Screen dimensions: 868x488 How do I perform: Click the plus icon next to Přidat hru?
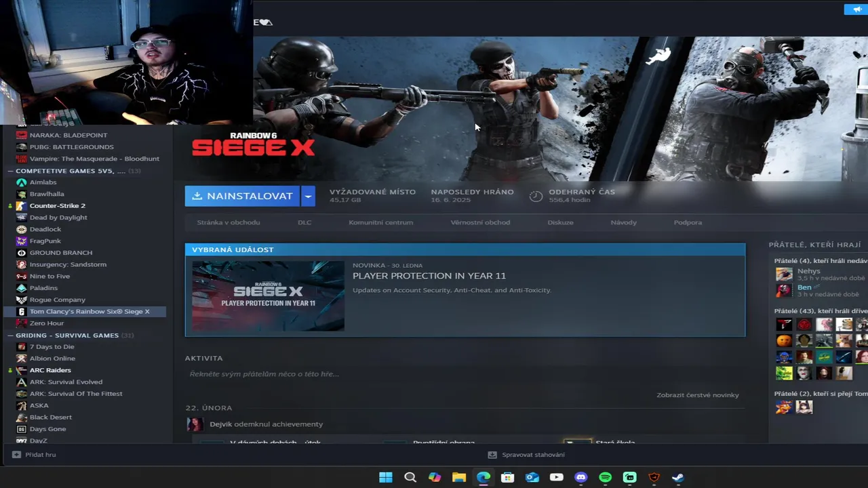click(x=16, y=455)
